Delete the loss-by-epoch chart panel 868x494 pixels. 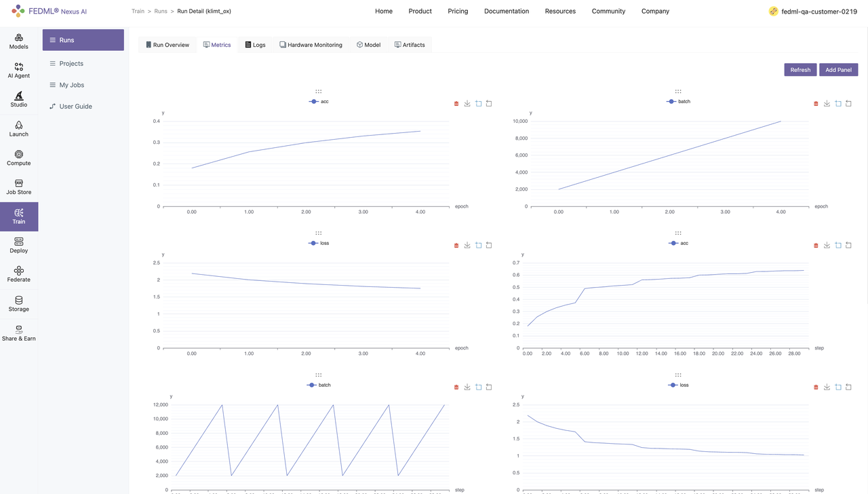[x=456, y=246]
